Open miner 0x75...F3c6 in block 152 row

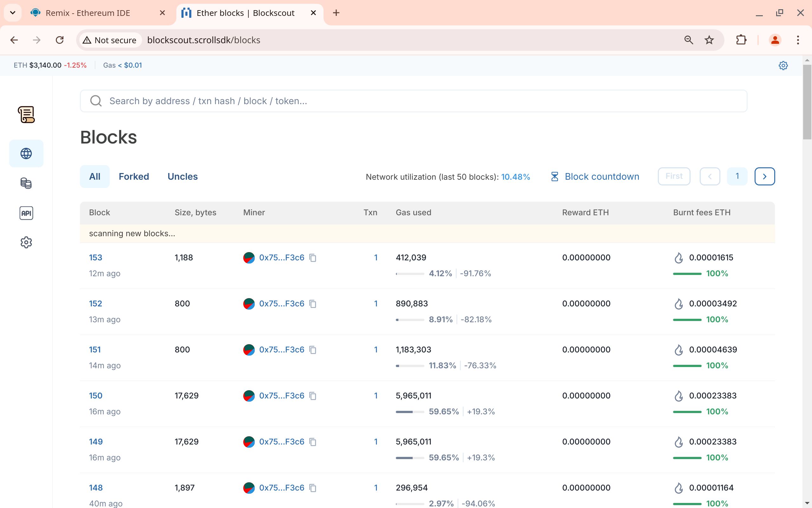(x=282, y=304)
